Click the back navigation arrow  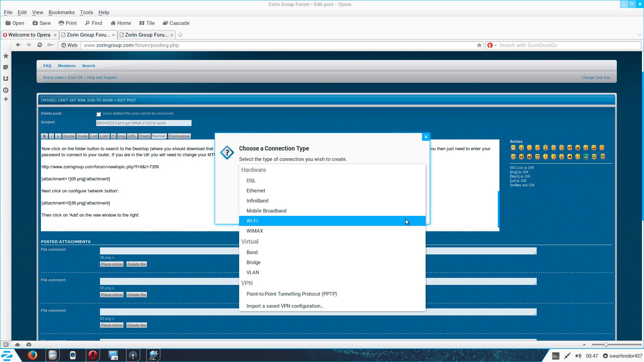(18, 45)
